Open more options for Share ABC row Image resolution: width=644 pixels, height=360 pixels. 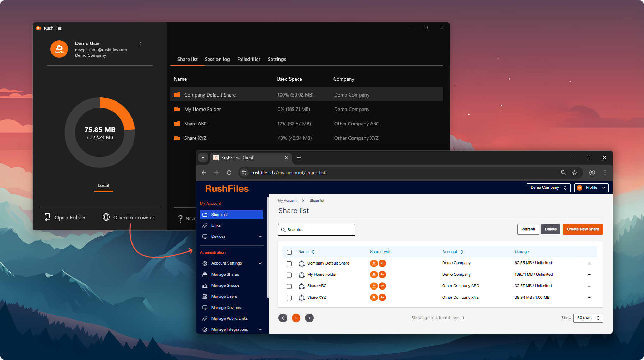(589, 286)
